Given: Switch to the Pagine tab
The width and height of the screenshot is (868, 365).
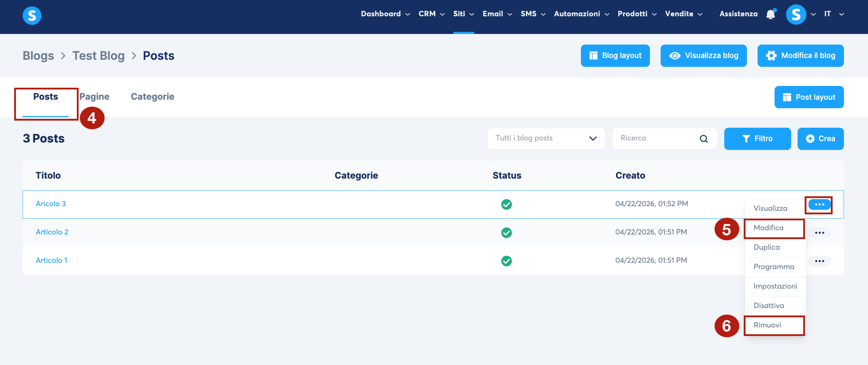Looking at the screenshot, I should (94, 97).
